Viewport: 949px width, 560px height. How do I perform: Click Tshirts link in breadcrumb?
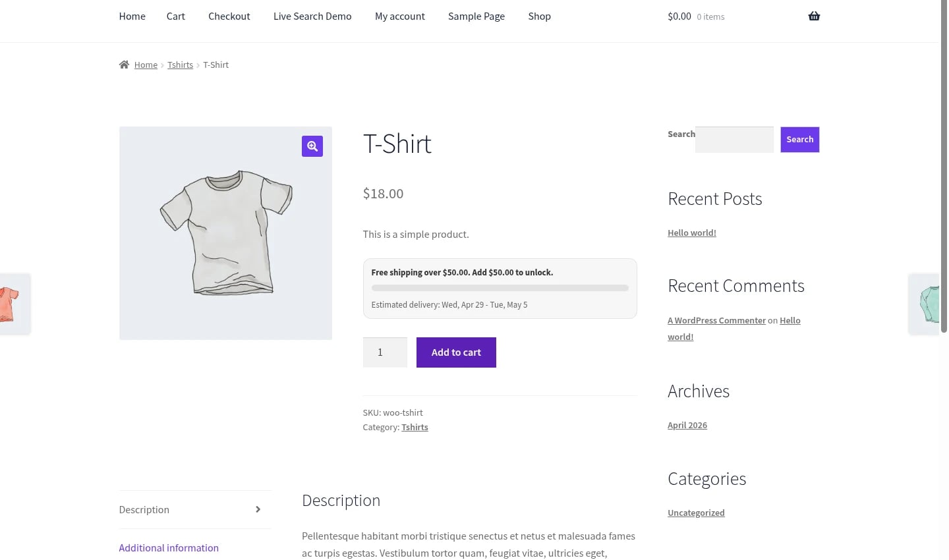pyautogui.click(x=180, y=65)
